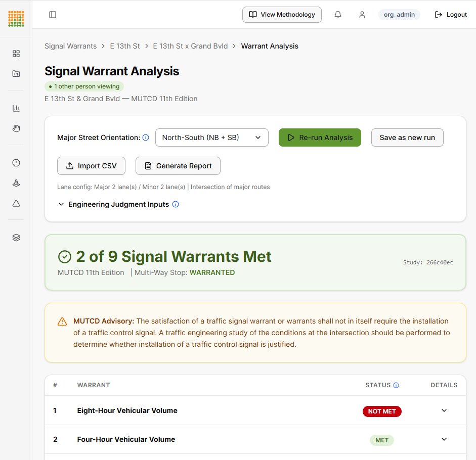The width and height of the screenshot is (476, 460).
Task: Click info icon beside Major Street Orientation
Action: click(146, 137)
